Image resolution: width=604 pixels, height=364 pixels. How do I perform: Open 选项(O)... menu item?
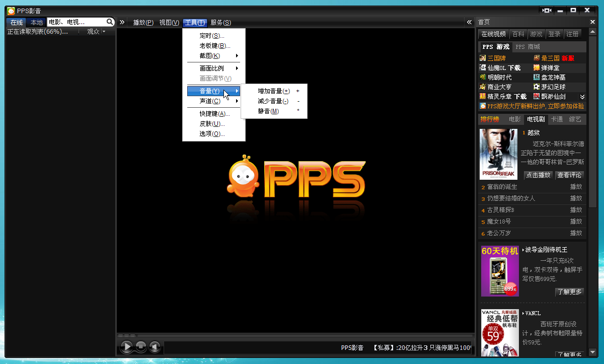coord(214,133)
